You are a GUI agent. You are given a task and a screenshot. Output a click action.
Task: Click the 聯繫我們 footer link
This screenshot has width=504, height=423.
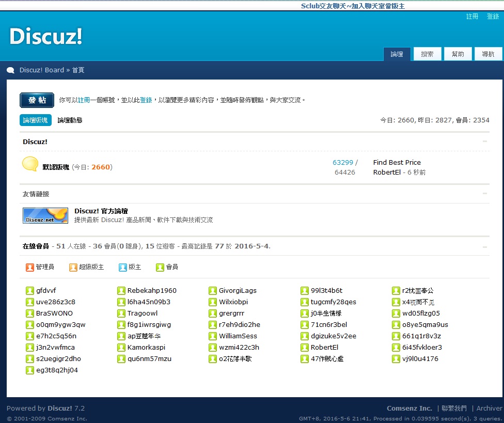pos(454,408)
